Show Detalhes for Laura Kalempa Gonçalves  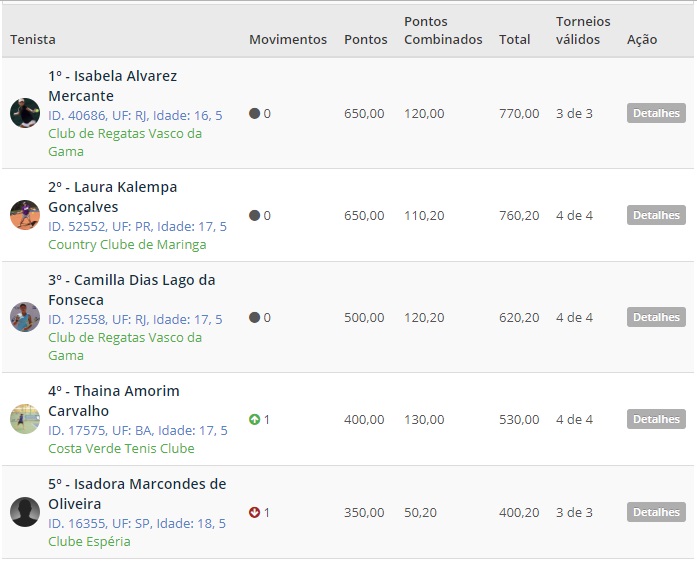[x=656, y=216]
